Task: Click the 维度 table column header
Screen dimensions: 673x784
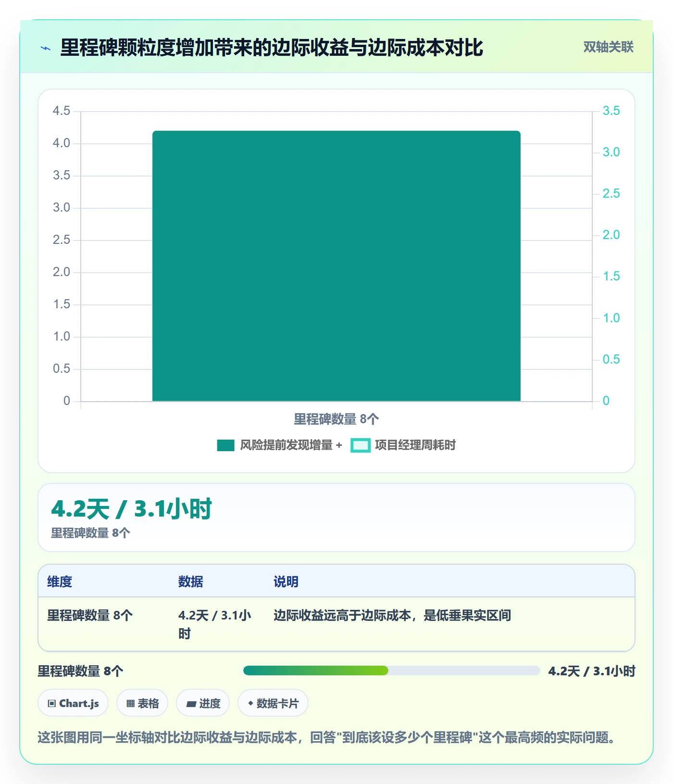Action: [60, 582]
